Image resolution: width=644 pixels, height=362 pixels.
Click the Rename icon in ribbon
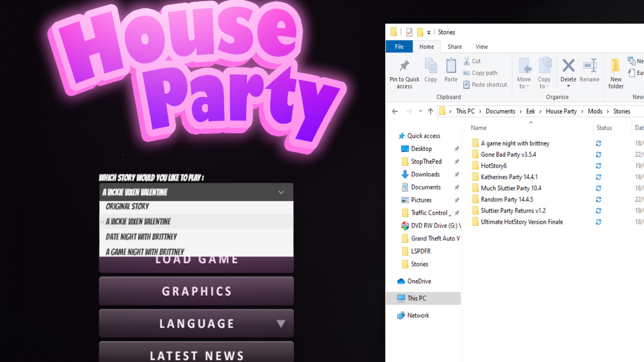click(589, 66)
